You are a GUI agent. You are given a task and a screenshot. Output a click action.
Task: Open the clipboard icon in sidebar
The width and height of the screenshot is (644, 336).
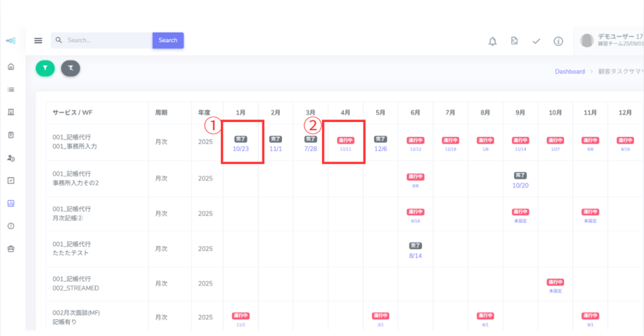pos(11,135)
